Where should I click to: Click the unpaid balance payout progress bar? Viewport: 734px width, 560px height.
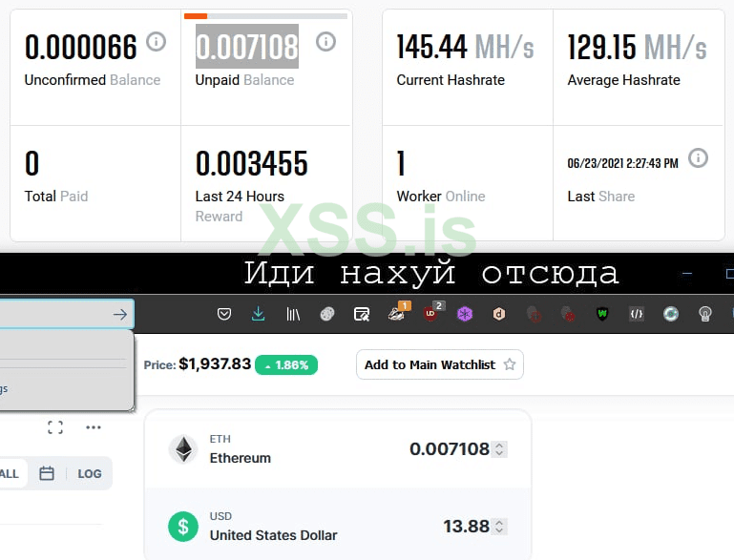(265, 16)
